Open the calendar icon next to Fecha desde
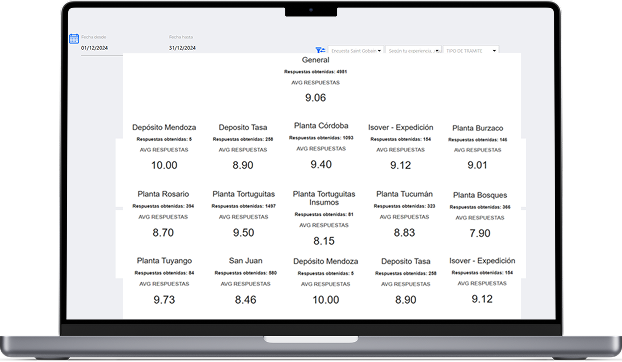 pos(74,38)
